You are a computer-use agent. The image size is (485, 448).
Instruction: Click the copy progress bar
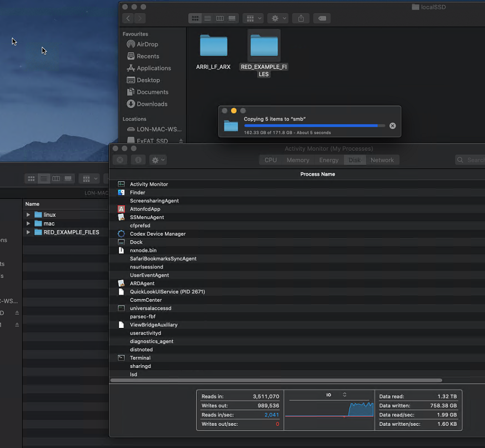pyautogui.click(x=314, y=126)
